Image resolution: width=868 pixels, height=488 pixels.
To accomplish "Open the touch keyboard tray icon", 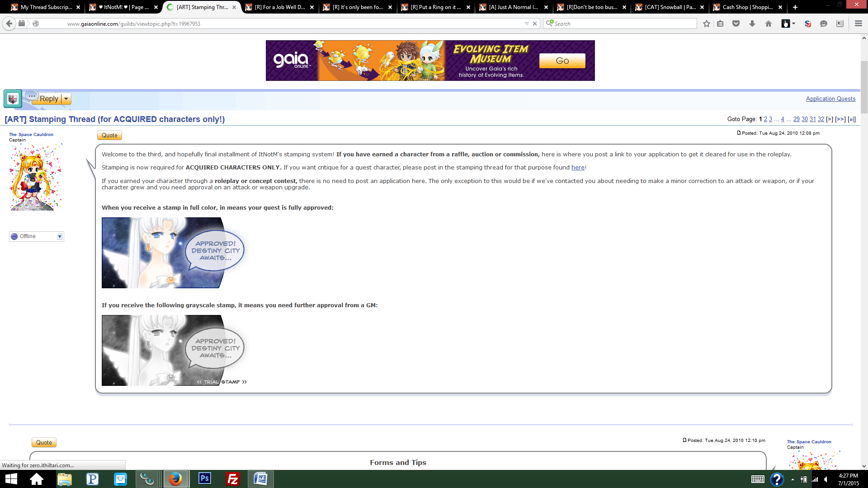I will (758, 479).
